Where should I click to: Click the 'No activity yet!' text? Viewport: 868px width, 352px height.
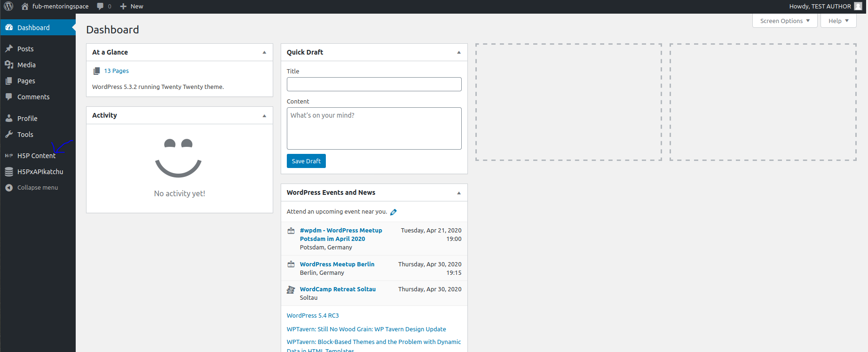coord(180,193)
